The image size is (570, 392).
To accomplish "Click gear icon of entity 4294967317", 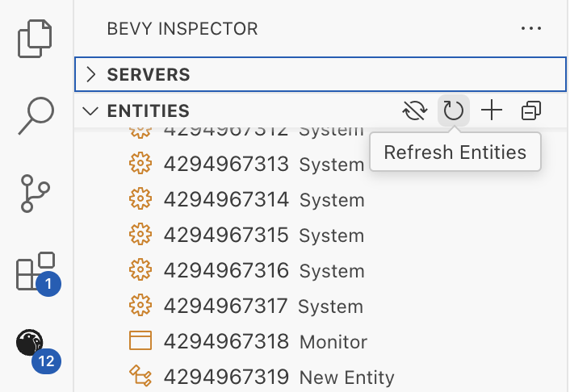I will (x=140, y=306).
